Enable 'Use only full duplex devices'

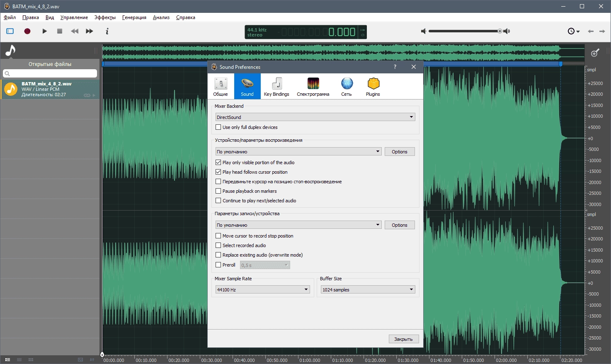pos(218,127)
